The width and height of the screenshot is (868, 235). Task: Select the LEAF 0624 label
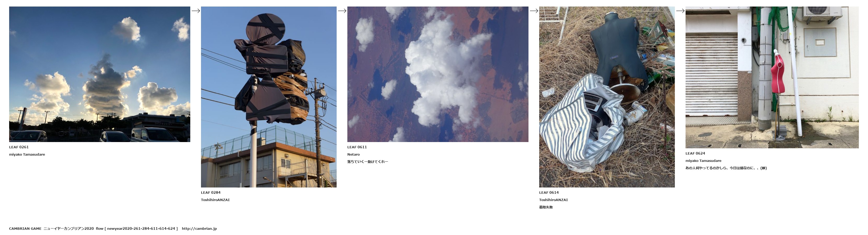tap(695, 154)
